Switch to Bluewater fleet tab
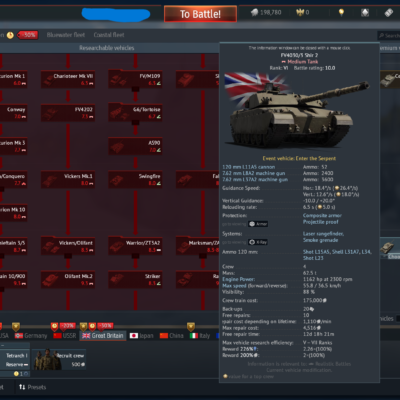 [66, 35]
